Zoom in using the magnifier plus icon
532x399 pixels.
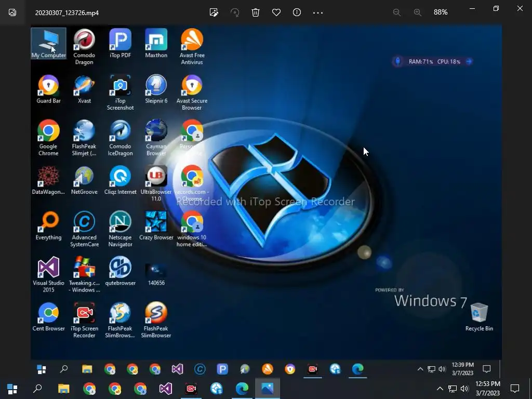pyautogui.click(x=418, y=12)
